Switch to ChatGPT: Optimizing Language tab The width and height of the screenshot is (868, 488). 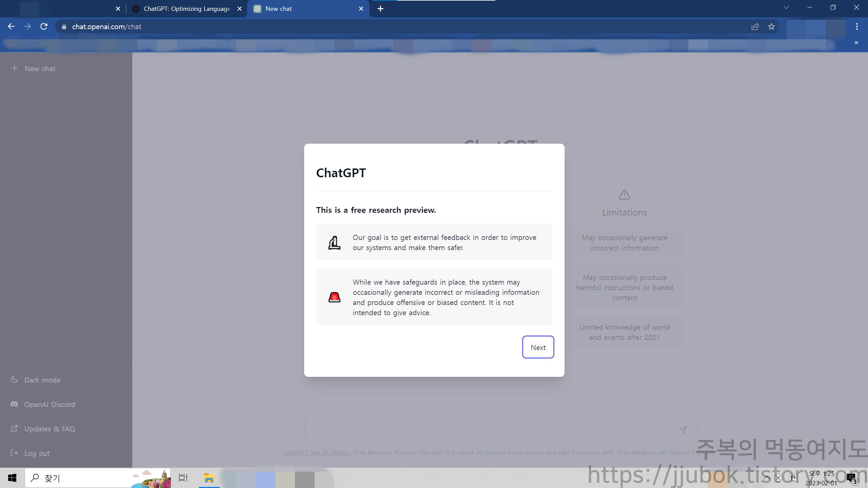tap(186, 9)
